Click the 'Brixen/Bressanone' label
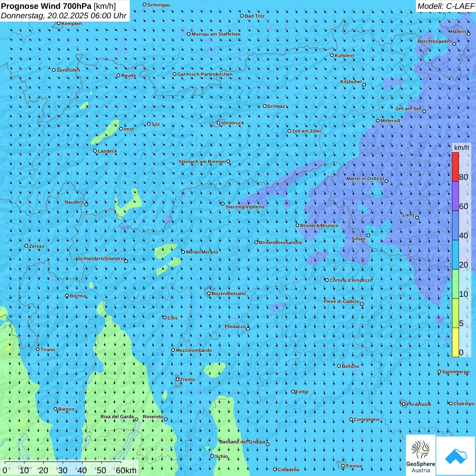The image size is (476, 476). [280, 242]
